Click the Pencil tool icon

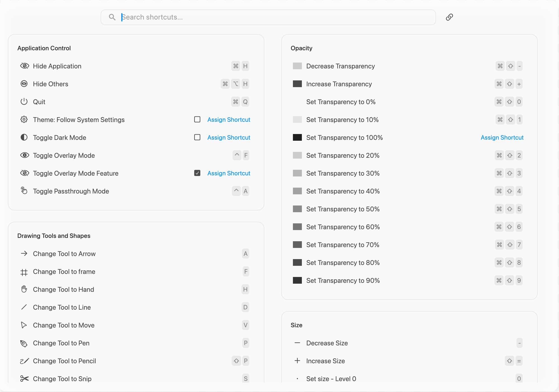coord(25,361)
